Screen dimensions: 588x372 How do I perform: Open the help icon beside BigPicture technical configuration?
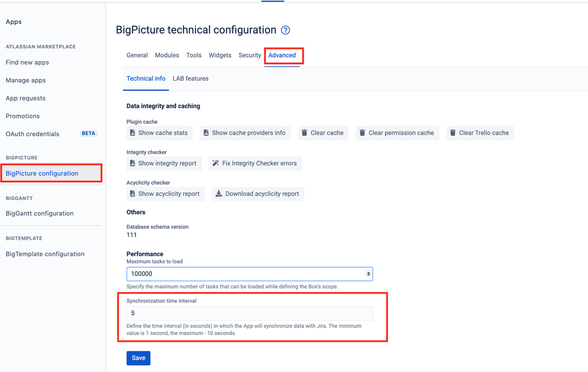[285, 30]
